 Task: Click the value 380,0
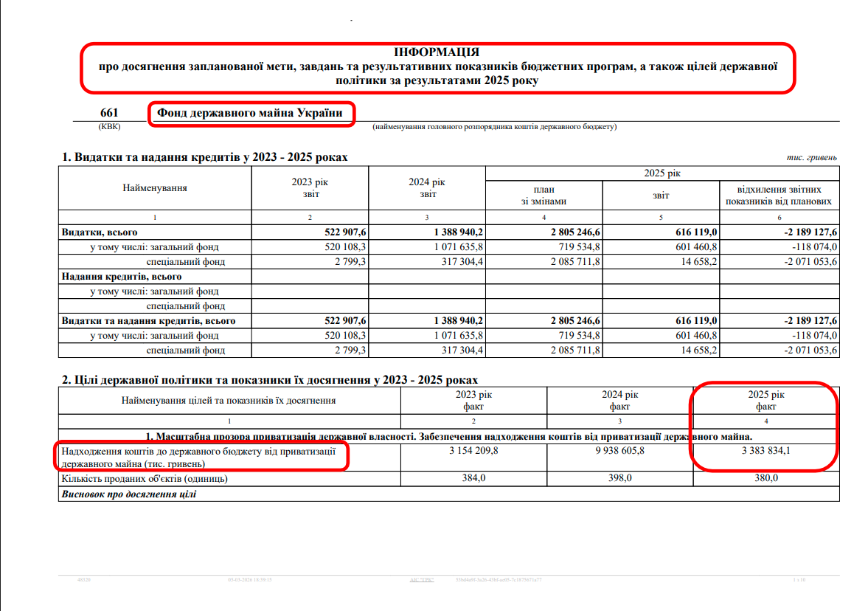pyautogui.click(x=766, y=478)
